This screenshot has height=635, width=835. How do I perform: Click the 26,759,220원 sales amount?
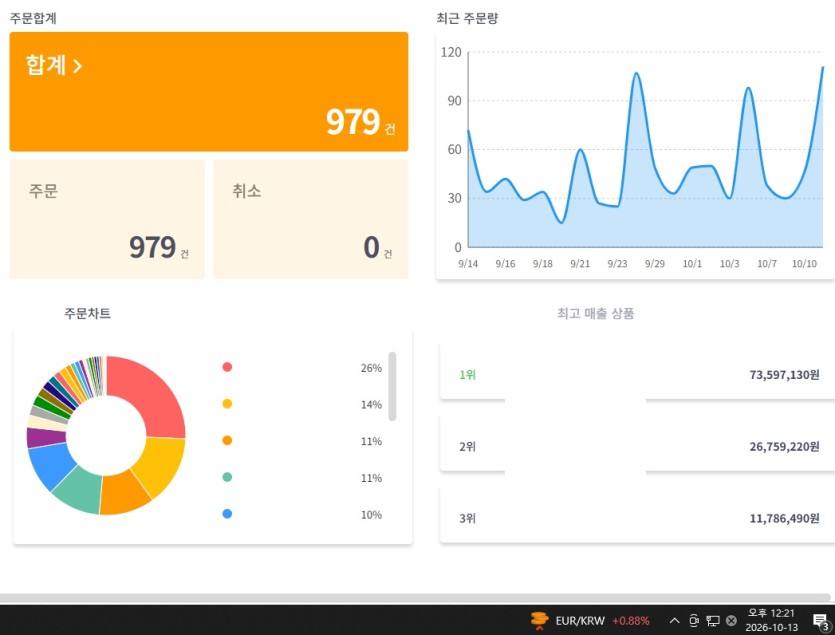click(x=784, y=447)
